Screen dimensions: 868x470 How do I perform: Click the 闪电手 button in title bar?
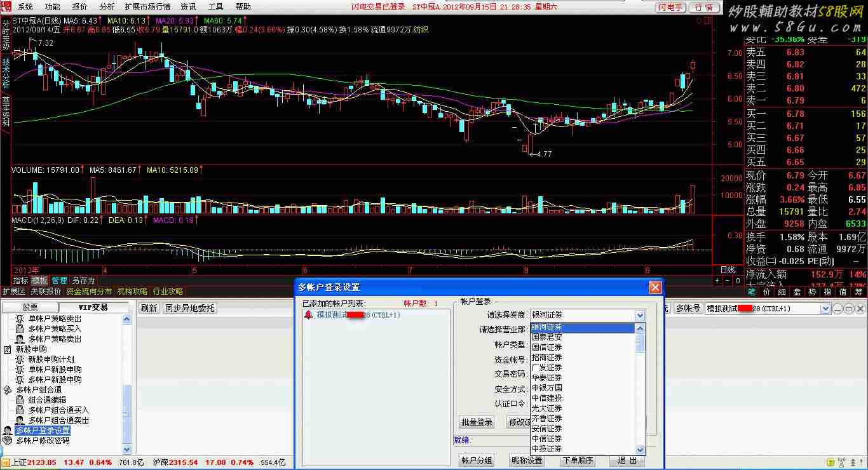(x=671, y=7)
